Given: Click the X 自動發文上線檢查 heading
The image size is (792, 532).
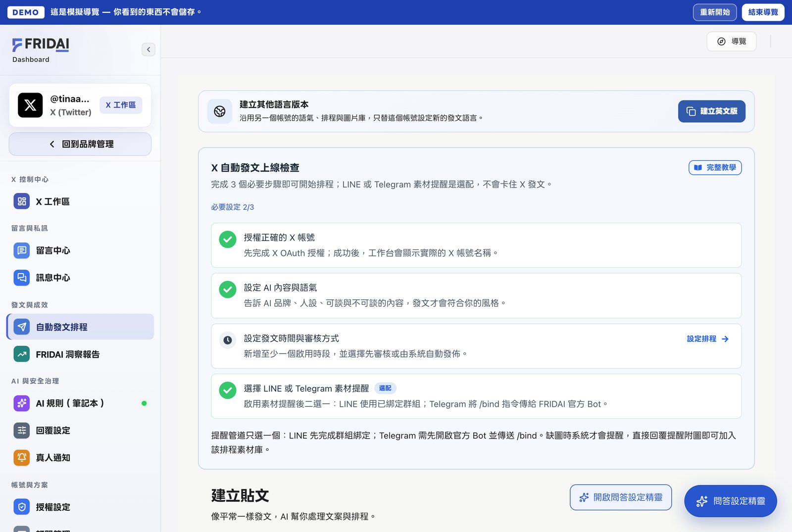Looking at the screenshot, I should point(255,168).
